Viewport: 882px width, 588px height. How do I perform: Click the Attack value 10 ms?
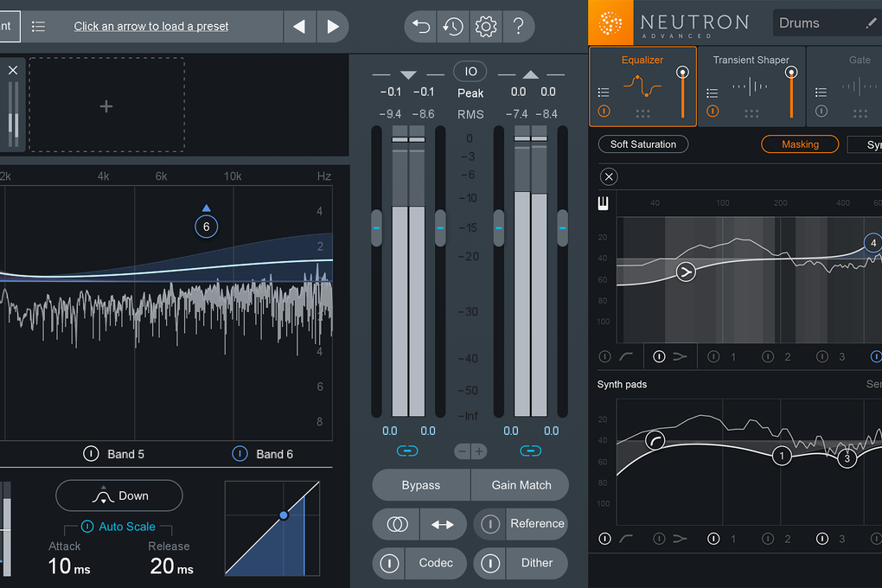(68, 566)
